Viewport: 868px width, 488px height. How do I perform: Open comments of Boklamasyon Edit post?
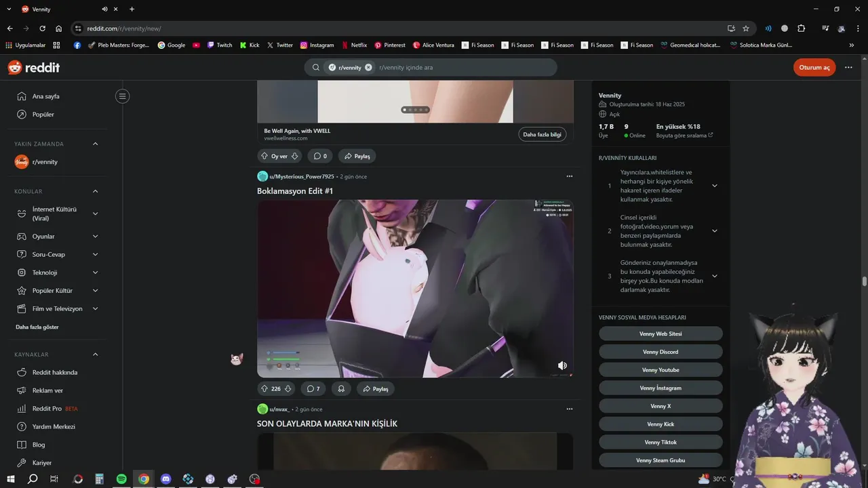click(x=313, y=389)
